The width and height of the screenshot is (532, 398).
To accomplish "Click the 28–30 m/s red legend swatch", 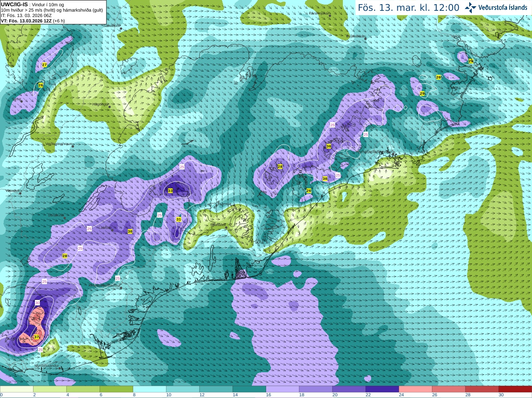I will coord(482,389).
